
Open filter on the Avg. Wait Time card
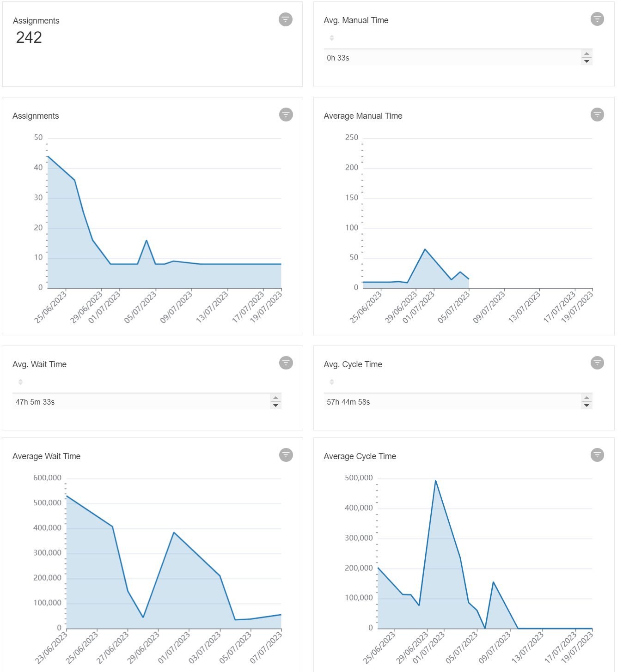point(286,363)
